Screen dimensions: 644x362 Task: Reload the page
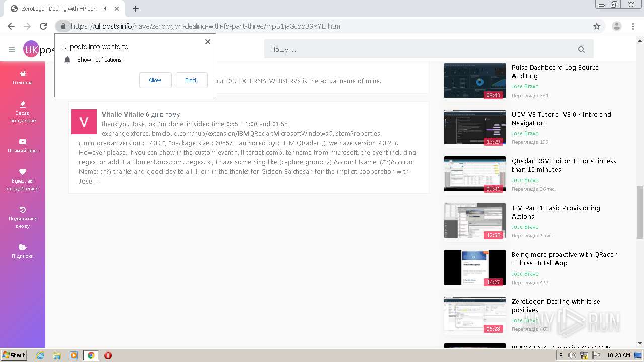pyautogui.click(x=43, y=26)
